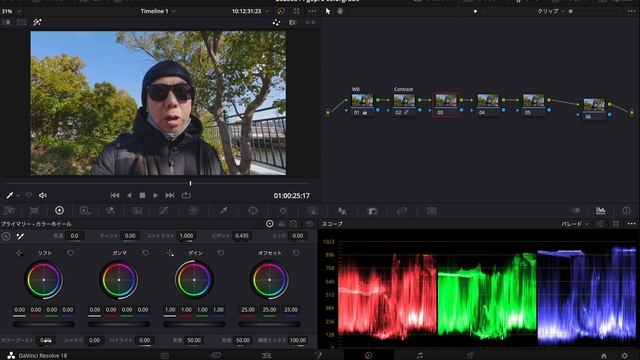Open the Fairlight music note page

tap(420, 356)
